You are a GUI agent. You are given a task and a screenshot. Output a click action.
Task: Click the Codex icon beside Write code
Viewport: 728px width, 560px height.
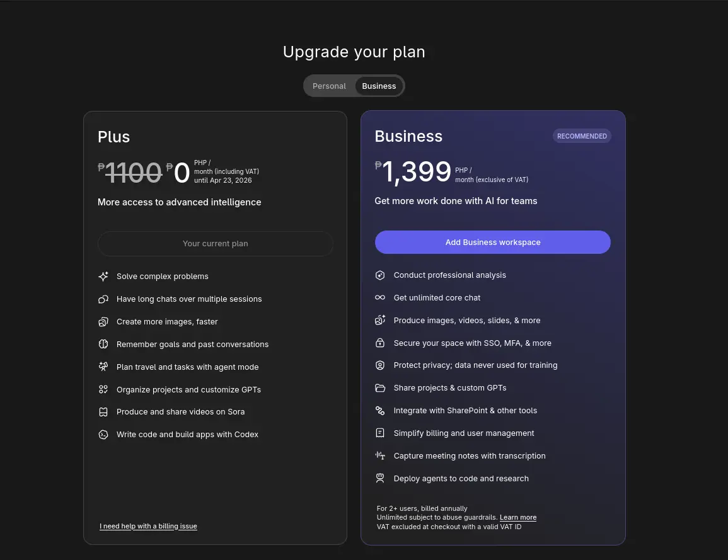(103, 435)
